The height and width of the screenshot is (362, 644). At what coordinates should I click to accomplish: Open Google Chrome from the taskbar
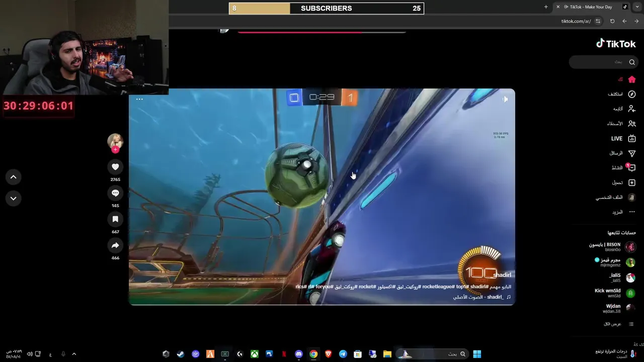313,354
